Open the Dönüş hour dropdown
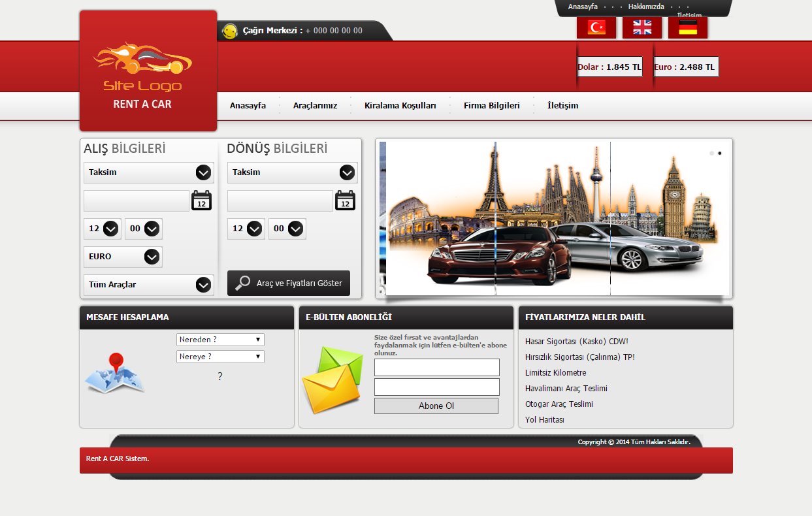 [246, 229]
